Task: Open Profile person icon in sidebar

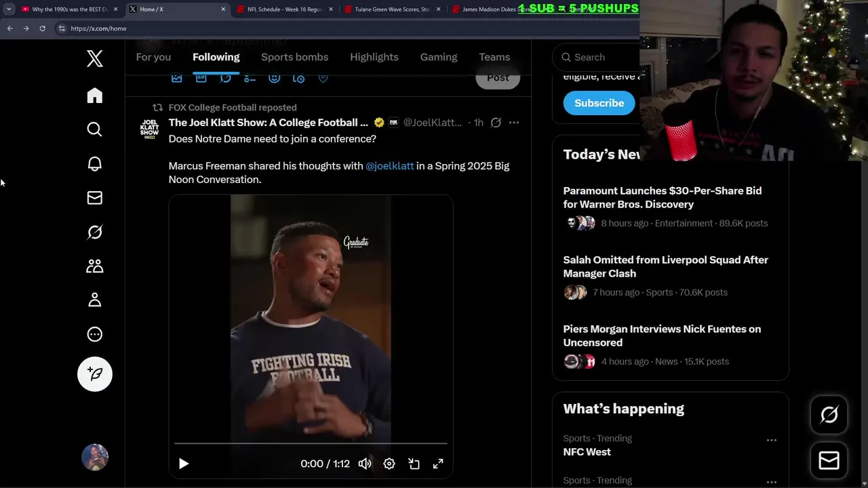Action: pyautogui.click(x=95, y=300)
